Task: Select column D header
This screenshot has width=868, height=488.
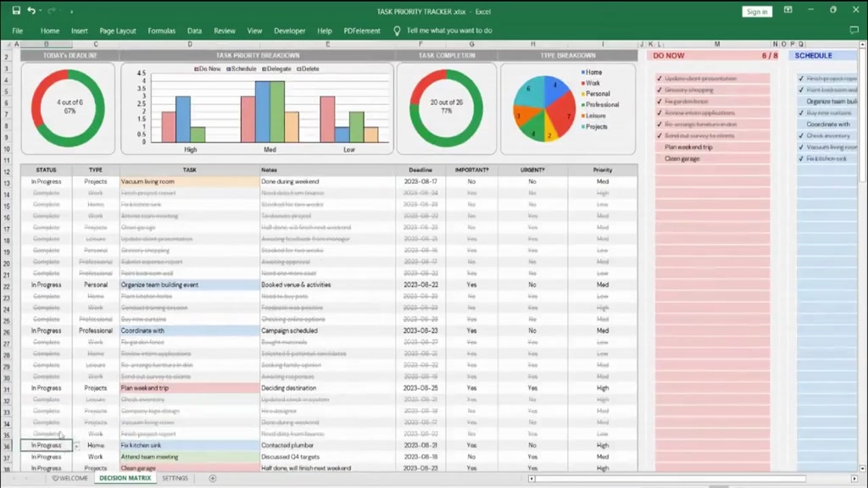Action: 190,44
